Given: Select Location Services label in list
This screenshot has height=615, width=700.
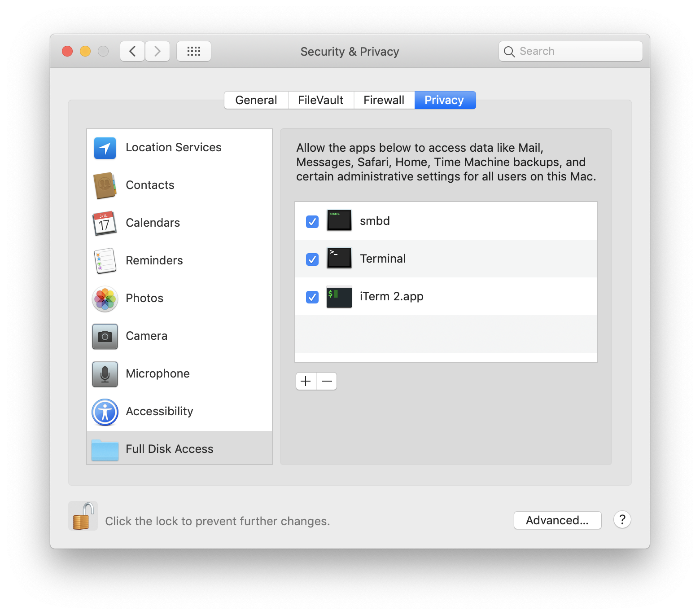Looking at the screenshot, I should pyautogui.click(x=174, y=147).
